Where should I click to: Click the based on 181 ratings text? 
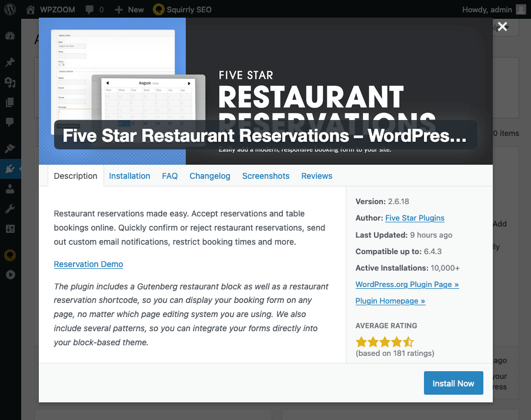395,354
